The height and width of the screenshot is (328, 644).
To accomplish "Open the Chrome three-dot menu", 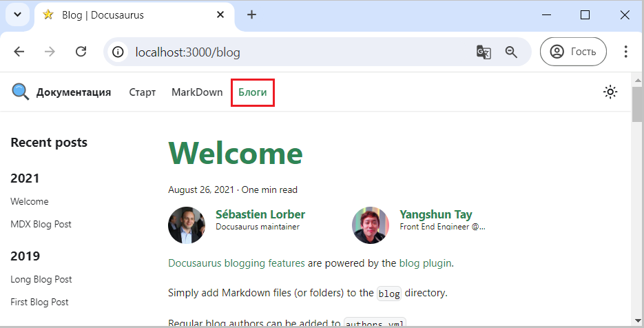I will [x=625, y=52].
